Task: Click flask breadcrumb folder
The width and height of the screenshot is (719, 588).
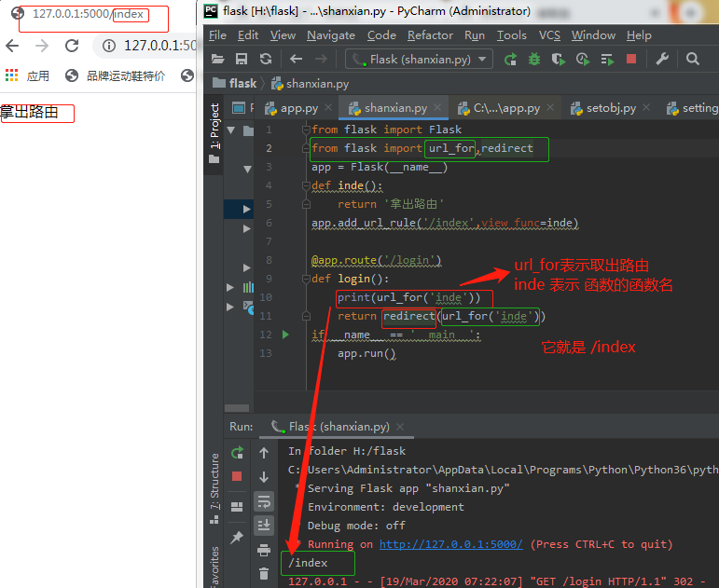Action: coord(235,84)
